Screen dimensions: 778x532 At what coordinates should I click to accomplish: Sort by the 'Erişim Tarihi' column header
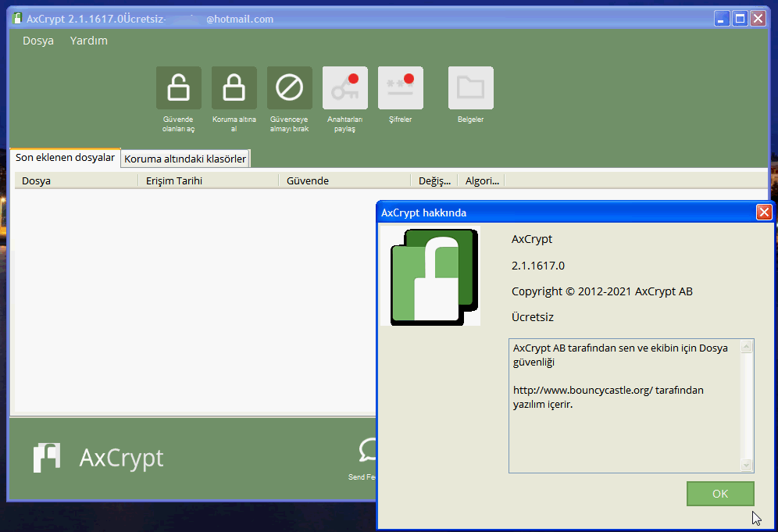click(209, 180)
